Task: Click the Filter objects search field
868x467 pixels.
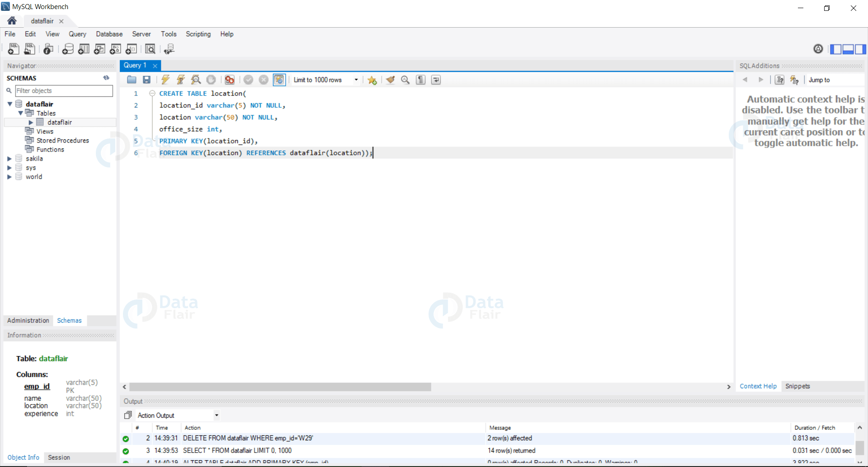Action: [x=63, y=91]
